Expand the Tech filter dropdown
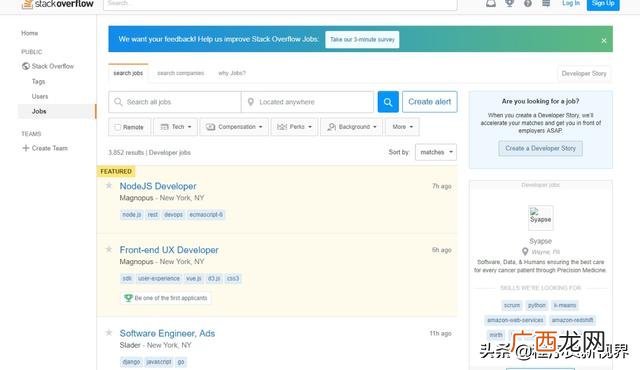 (x=176, y=127)
